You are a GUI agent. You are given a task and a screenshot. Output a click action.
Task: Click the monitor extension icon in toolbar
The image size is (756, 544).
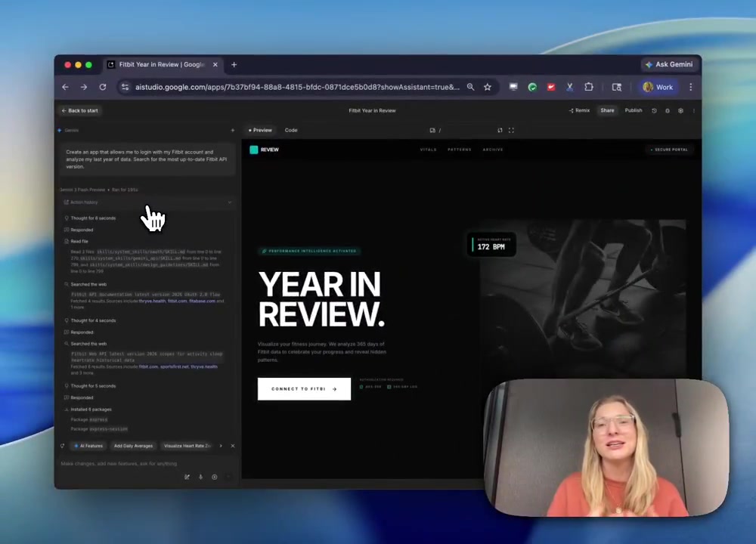[x=513, y=87]
